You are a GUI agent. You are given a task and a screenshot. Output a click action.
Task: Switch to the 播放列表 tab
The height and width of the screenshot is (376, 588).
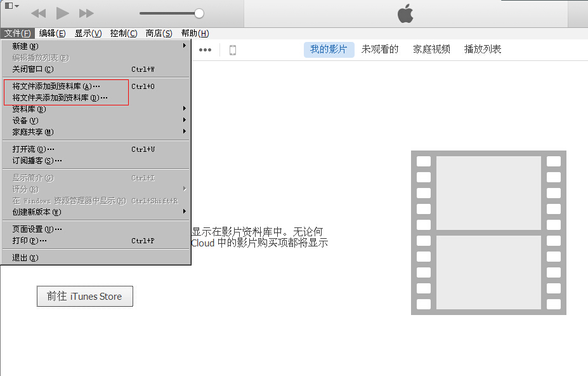(483, 48)
